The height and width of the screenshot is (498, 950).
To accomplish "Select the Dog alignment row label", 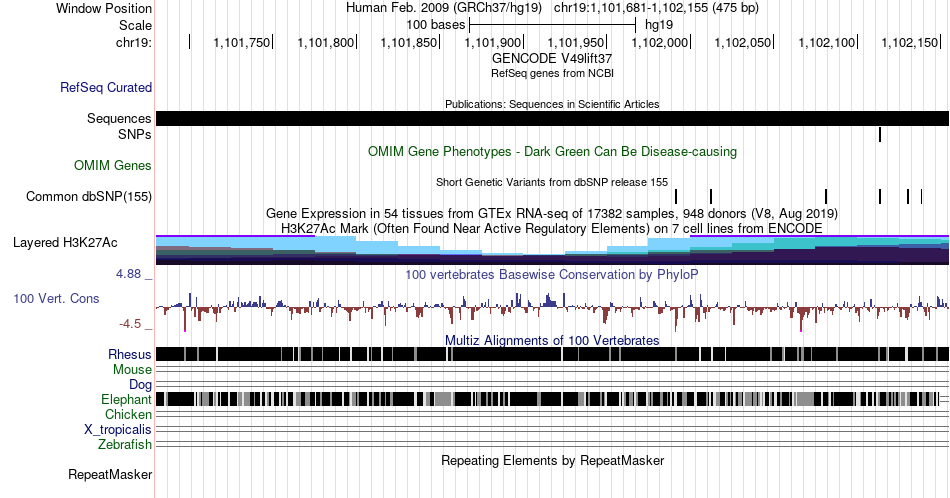I will [140, 385].
